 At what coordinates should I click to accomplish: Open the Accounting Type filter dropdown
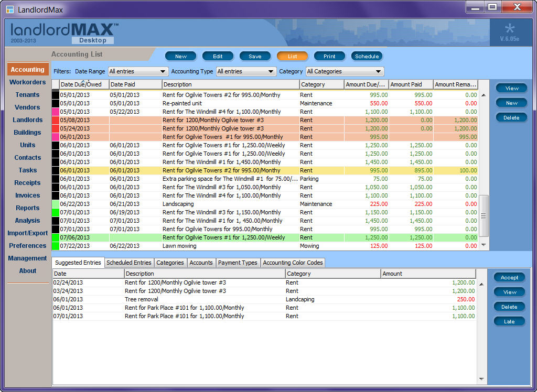click(x=246, y=71)
